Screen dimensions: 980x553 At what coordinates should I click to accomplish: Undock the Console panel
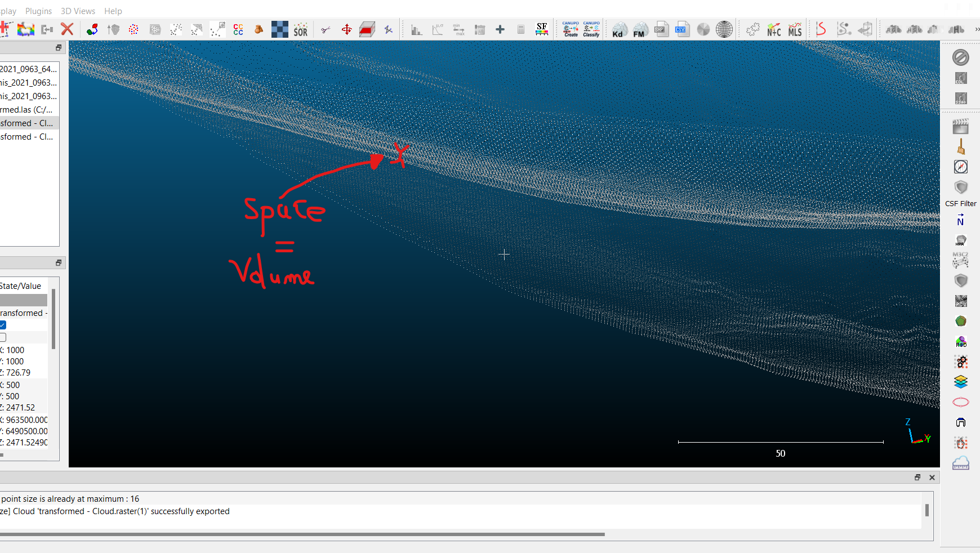tap(917, 478)
